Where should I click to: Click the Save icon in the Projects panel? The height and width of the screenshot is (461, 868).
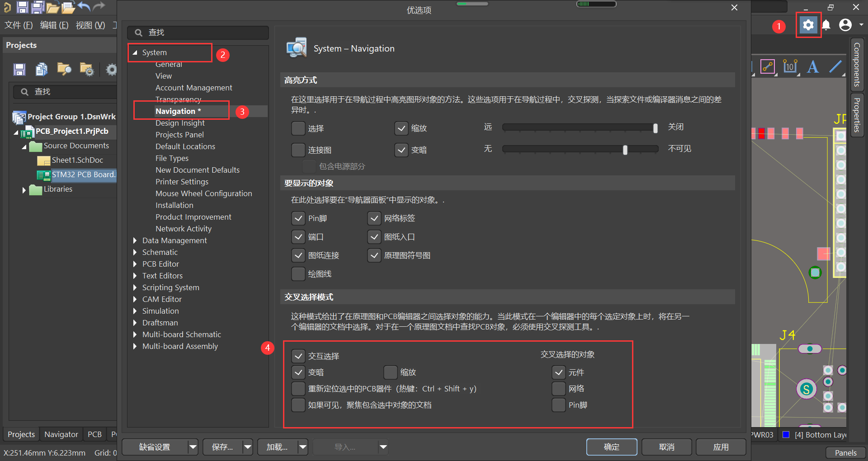pyautogui.click(x=19, y=69)
